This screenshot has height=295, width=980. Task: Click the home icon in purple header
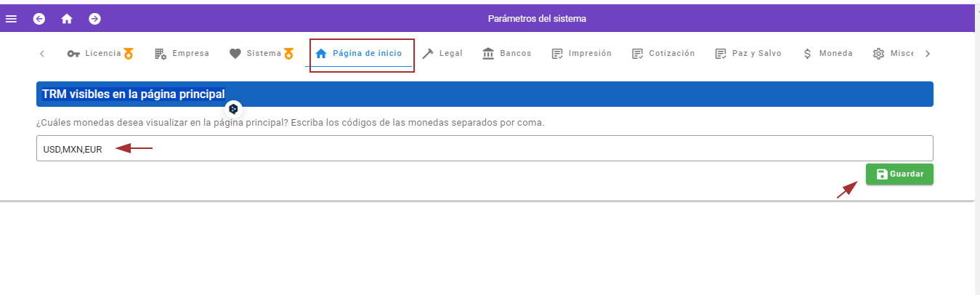pos(67,19)
